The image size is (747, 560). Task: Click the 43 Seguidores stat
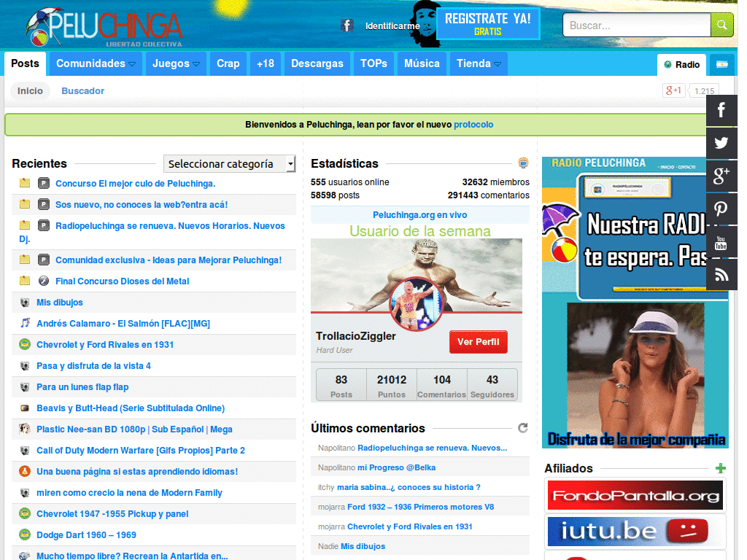492,386
